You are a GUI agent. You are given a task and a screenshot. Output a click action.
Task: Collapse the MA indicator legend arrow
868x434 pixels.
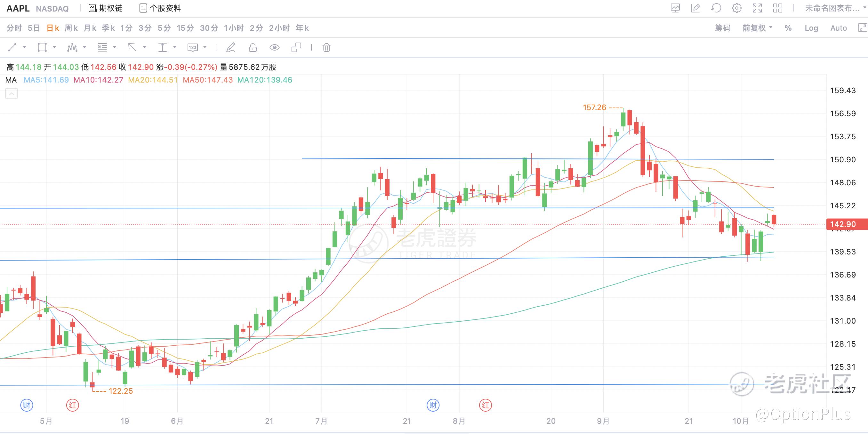coord(12,94)
